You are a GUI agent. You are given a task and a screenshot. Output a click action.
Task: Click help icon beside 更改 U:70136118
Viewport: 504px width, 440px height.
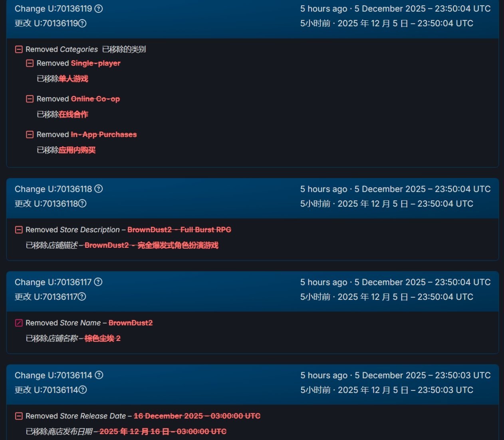click(82, 203)
